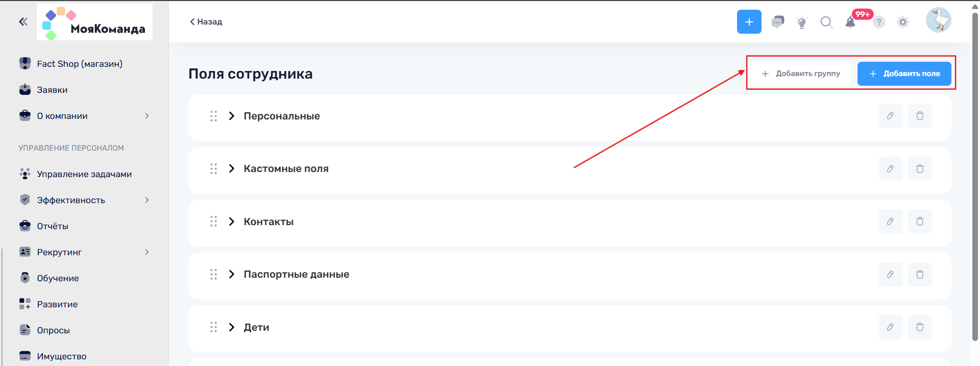This screenshot has height=366, width=980.
Task: Open settings gear icon in header
Action: point(903,22)
